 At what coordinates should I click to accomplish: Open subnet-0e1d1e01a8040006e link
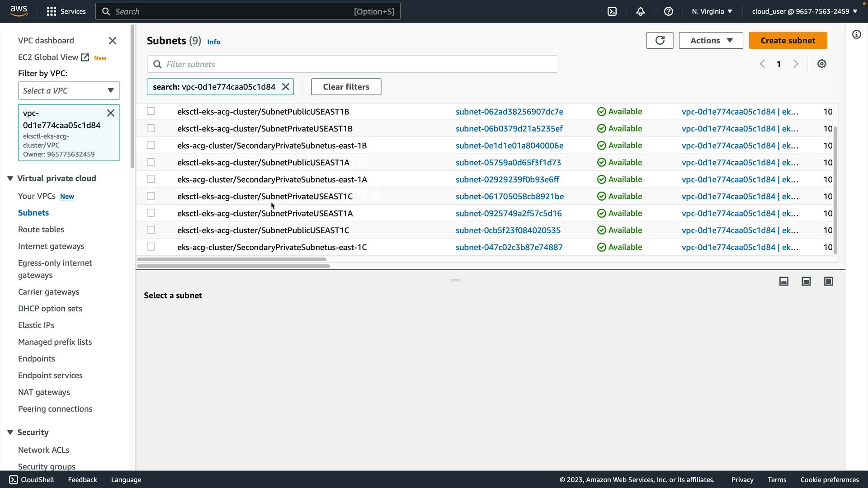(509, 145)
